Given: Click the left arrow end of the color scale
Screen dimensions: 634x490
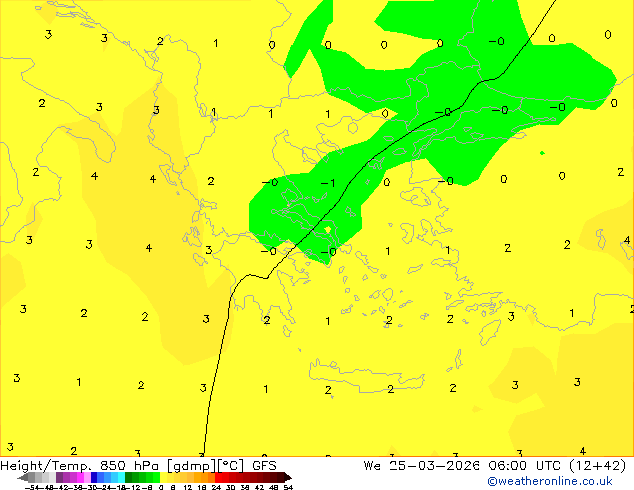Looking at the screenshot, I should click(23, 477).
